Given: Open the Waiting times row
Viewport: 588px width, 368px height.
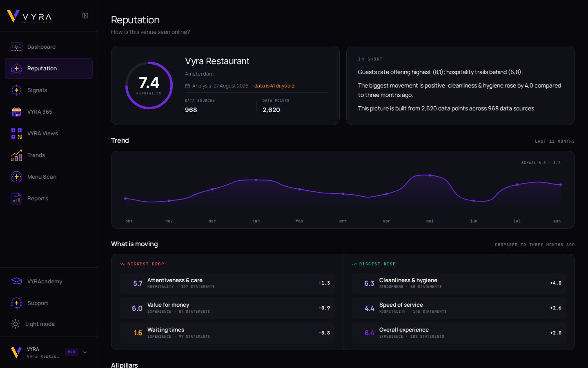Looking at the screenshot, I should point(227,333).
